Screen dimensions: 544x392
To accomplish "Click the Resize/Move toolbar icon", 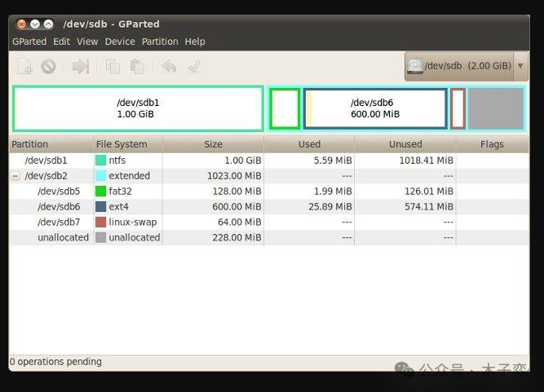I will click(81, 66).
